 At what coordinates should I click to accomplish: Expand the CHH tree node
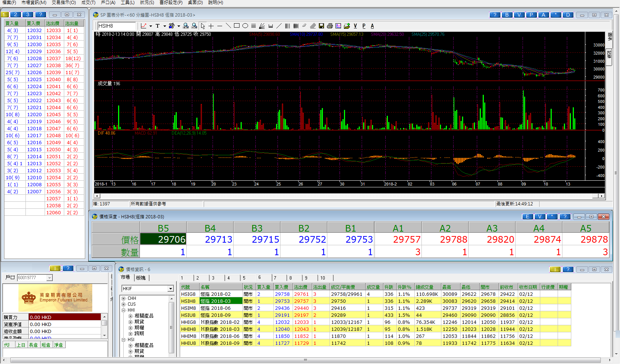(124, 298)
